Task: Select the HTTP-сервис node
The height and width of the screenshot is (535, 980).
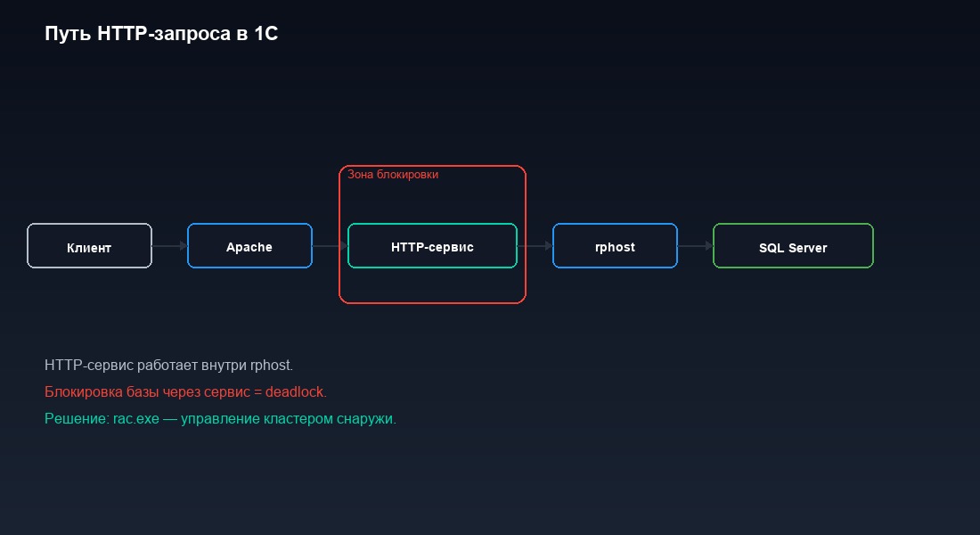Action: 432,246
